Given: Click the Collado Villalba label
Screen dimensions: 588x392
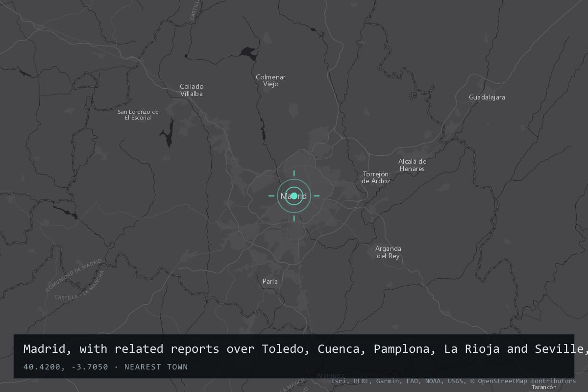Looking at the screenshot, I should [x=192, y=90].
